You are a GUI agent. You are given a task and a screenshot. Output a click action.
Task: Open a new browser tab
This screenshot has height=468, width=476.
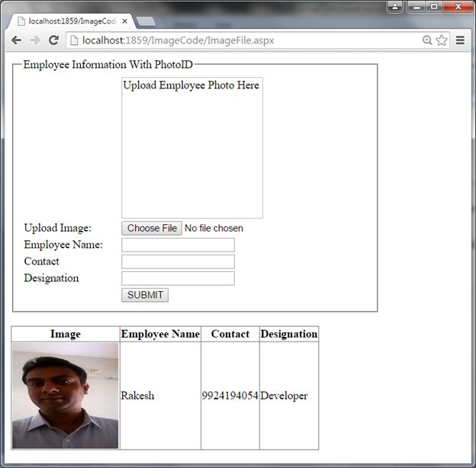[x=146, y=21]
